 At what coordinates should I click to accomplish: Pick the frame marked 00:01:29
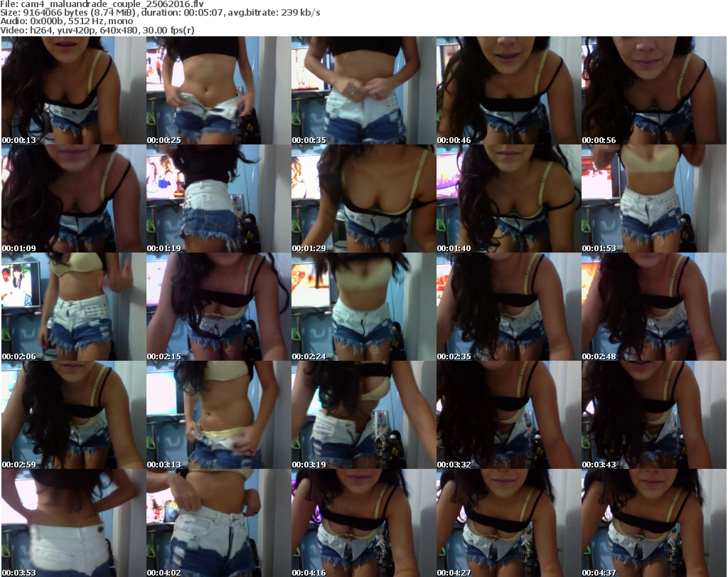pos(363,198)
